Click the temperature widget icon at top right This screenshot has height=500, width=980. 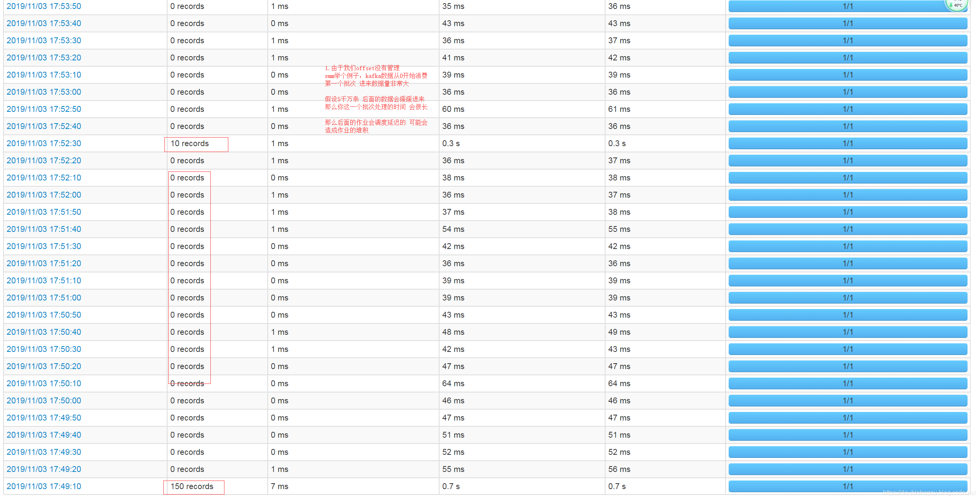pos(956,5)
